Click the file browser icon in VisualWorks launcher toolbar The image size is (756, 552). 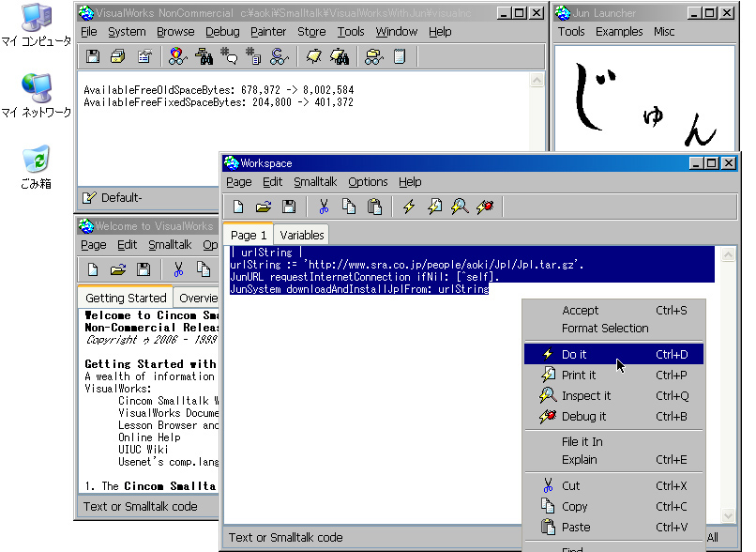117,56
